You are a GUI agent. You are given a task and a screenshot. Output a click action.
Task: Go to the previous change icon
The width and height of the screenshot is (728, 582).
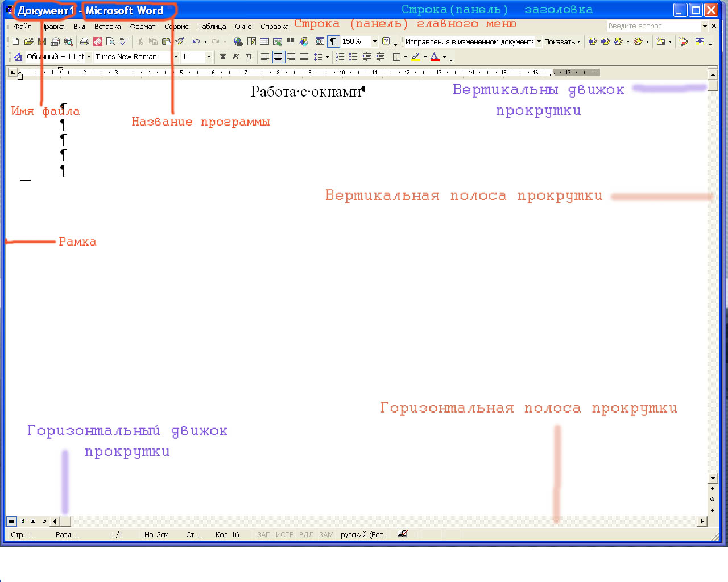point(593,41)
